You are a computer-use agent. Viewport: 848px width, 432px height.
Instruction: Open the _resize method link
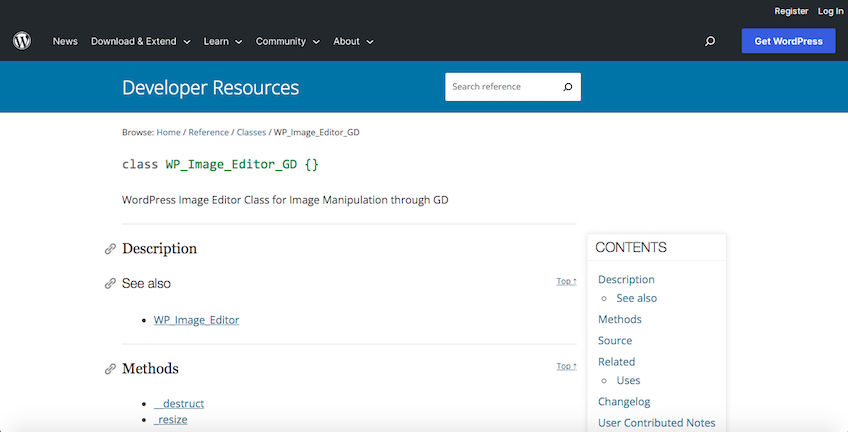point(170,420)
